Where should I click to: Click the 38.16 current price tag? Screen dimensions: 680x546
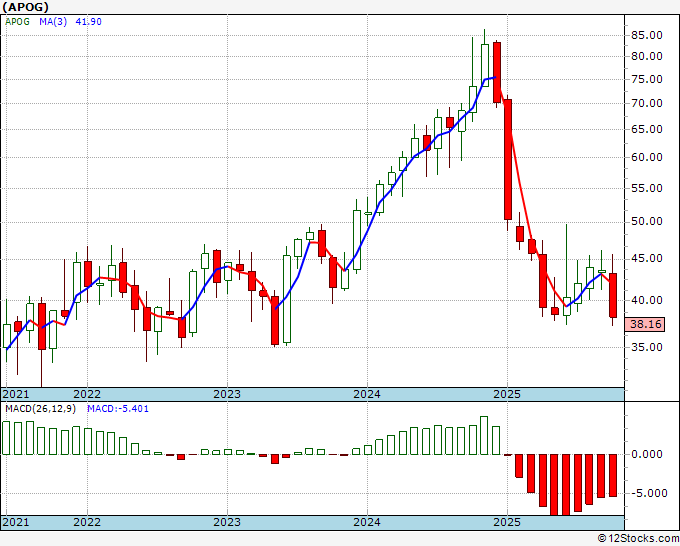(x=645, y=324)
